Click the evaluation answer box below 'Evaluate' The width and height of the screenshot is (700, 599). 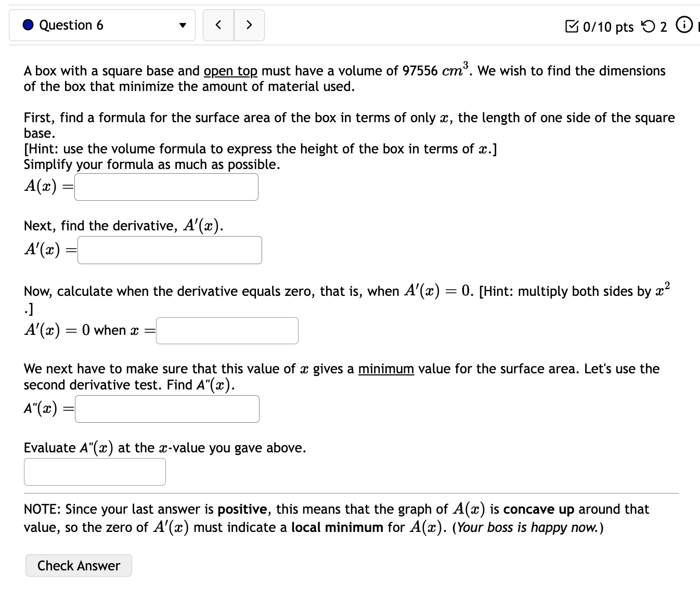95,472
